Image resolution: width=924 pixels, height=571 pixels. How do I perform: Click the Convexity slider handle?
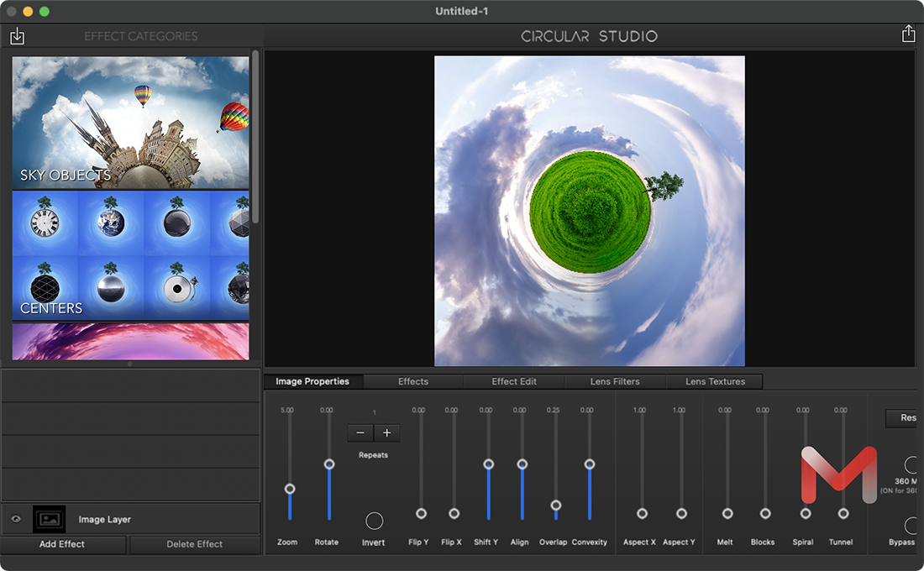[x=590, y=464]
